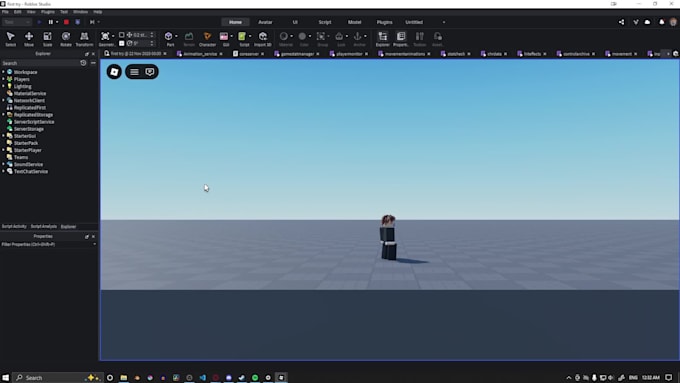
Task: Activate the Rotate tool
Action: 66,39
